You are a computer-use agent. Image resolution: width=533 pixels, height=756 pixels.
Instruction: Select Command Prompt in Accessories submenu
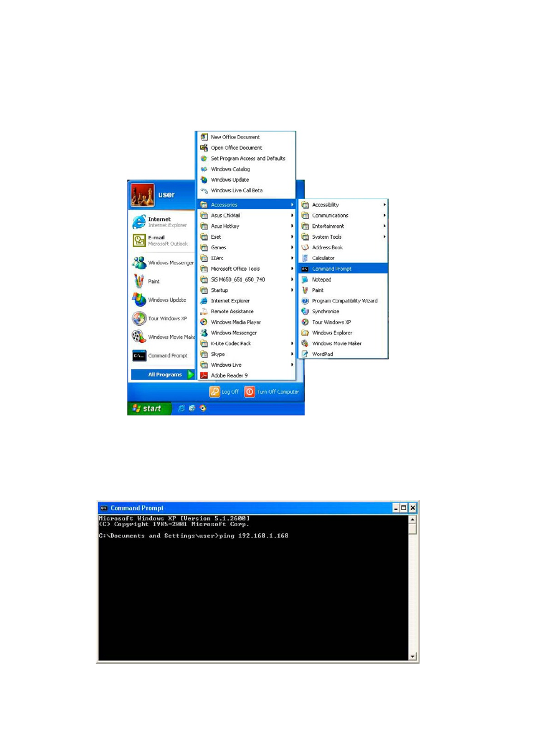pos(343,268)
